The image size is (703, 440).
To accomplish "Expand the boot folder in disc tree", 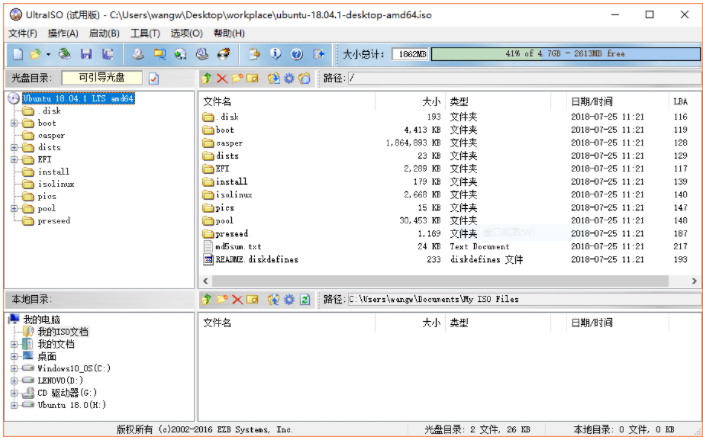I will point(14,123).
